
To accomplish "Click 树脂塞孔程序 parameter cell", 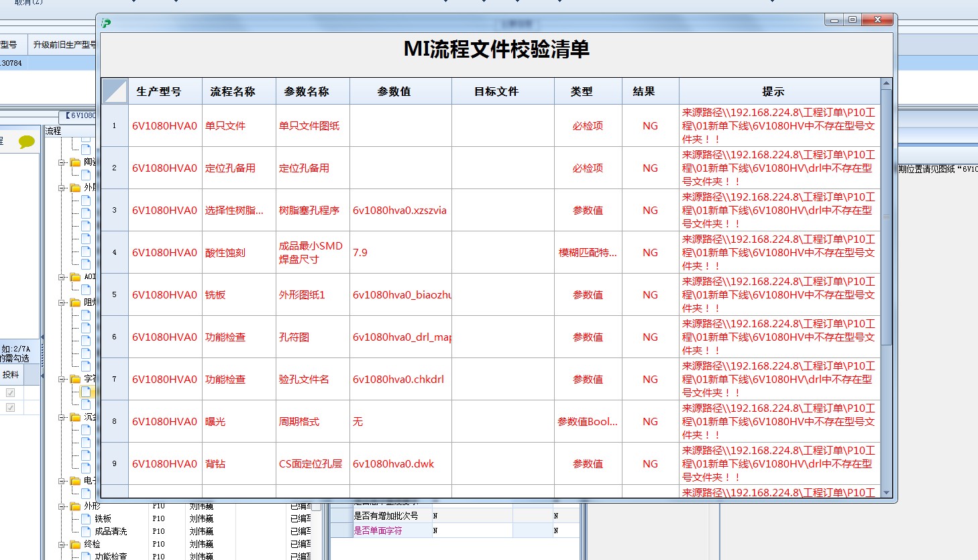I will pyautogui.click(x=313, y=210).
